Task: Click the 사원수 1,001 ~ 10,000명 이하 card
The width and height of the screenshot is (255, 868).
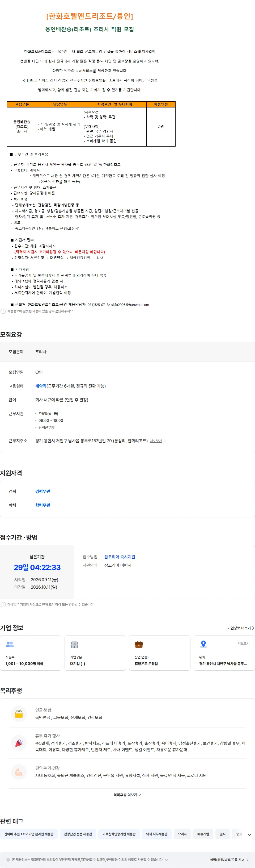Action: pyautogui.click(x=31, y=653)
